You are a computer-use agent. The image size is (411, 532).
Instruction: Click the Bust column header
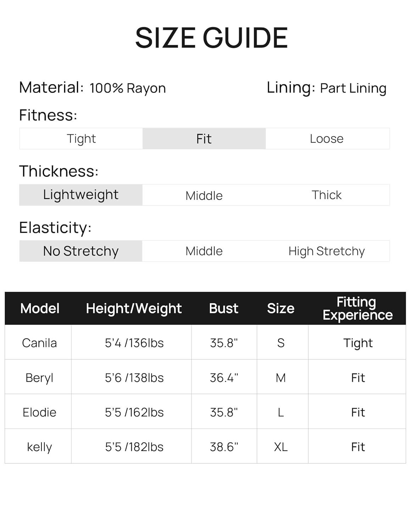click(224, 309)
